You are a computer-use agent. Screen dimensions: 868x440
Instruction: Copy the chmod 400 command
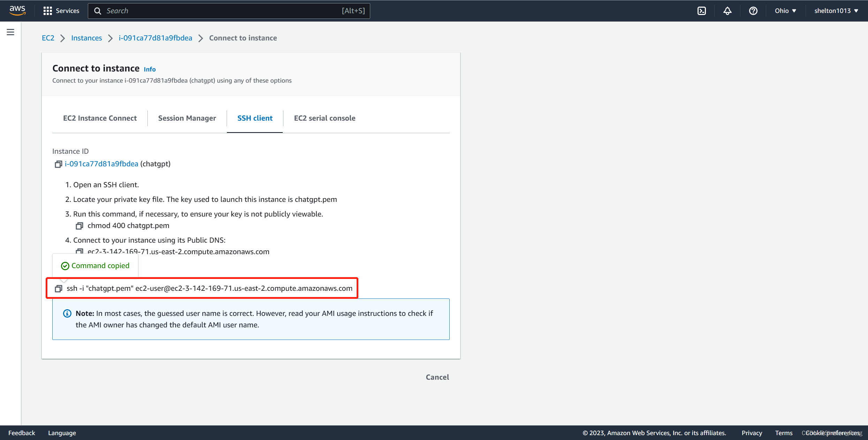coord(79,226)
